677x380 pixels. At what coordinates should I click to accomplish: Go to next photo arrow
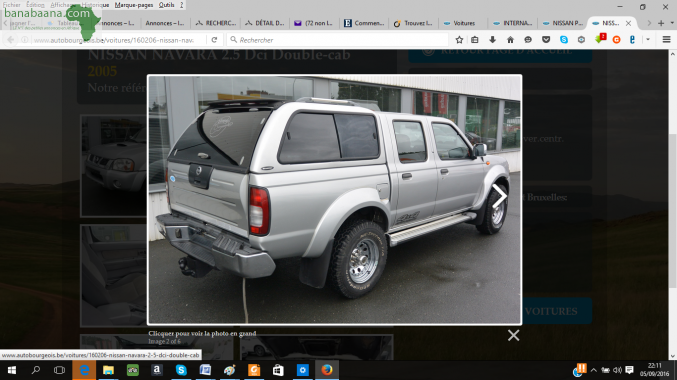(500, 196)
